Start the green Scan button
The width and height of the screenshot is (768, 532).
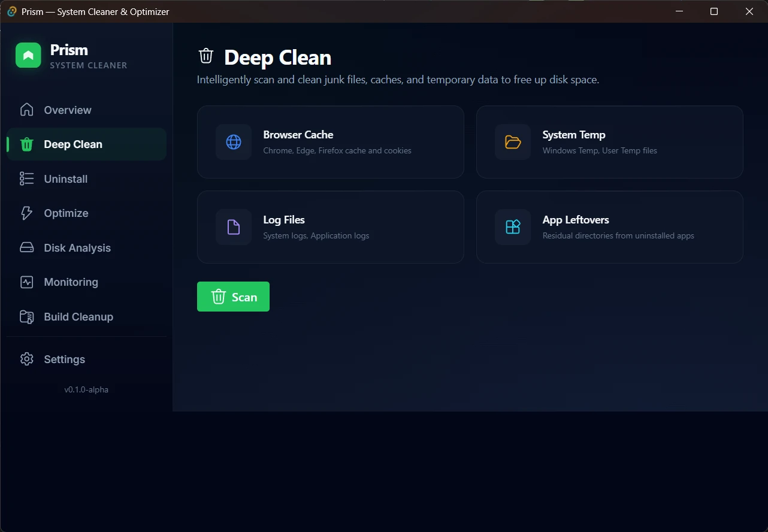point(233,297)
